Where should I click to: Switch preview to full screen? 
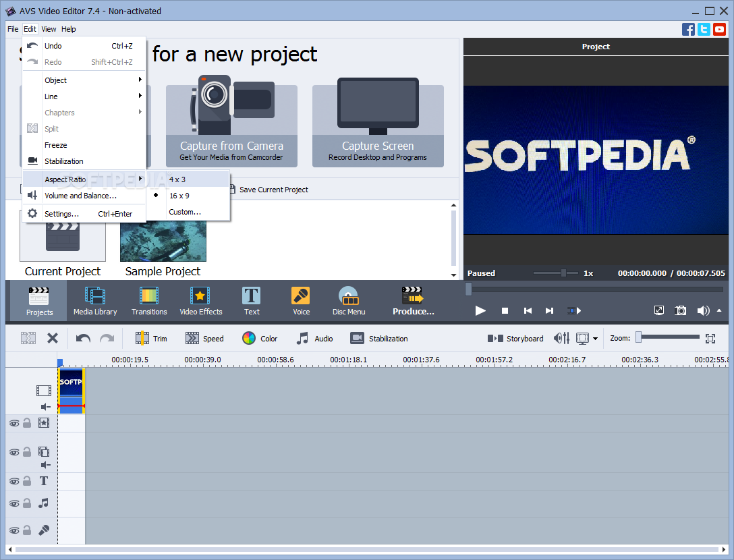[658, 310]
